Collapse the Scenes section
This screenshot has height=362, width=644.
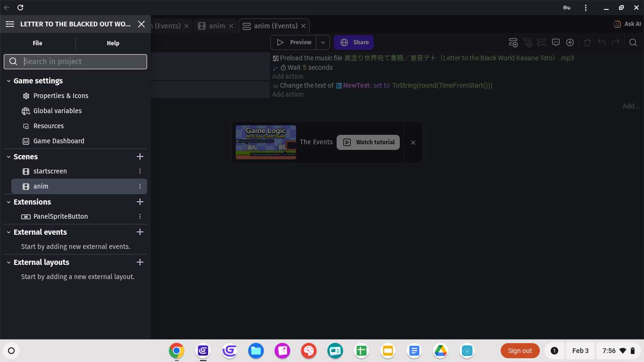pyautogui.click(x=8, y=156)
